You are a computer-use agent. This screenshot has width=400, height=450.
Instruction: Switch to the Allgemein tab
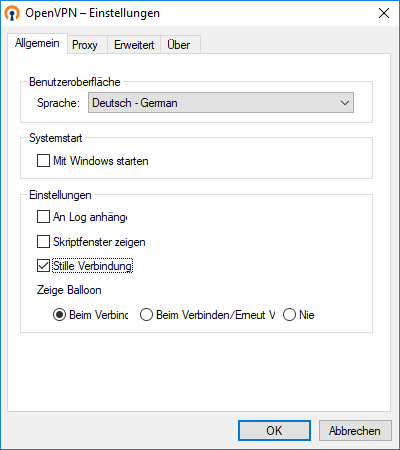(37, 43)
